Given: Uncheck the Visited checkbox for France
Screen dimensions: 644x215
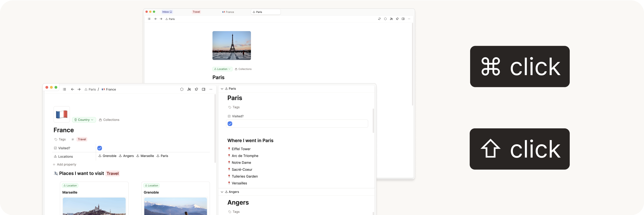Looking at the screenshot, I should (x=100, y=148).
